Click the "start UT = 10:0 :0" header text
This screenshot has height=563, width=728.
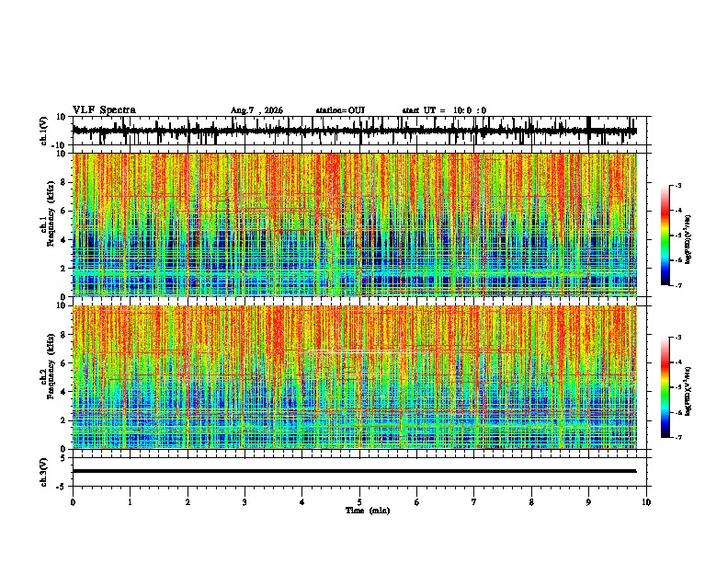(444, 110)
